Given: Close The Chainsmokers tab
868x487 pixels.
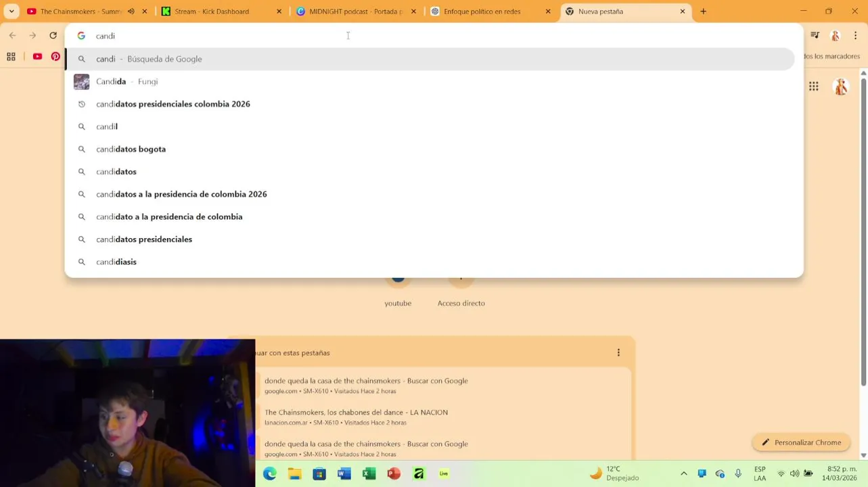Looking at the screenshot, I should 144,11.
